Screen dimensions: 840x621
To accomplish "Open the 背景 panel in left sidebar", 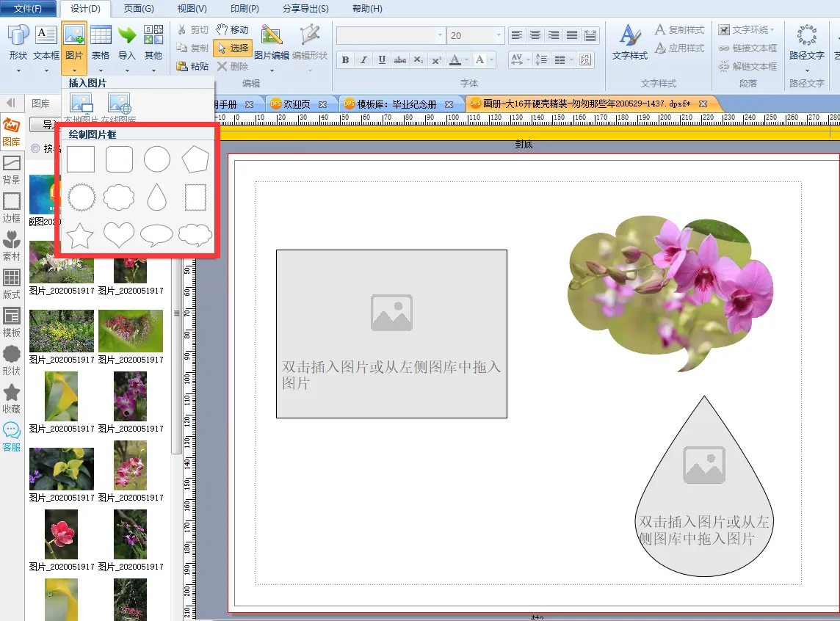I will (12, 170).
